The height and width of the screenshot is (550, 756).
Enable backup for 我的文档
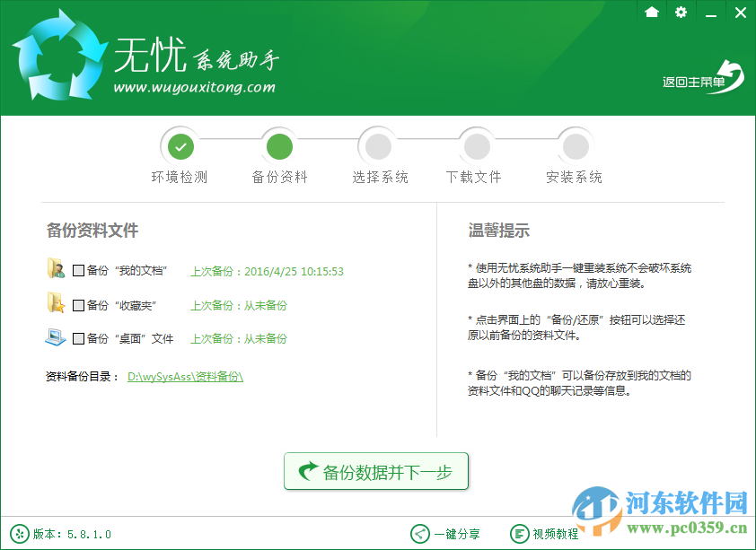coord(78,270)
